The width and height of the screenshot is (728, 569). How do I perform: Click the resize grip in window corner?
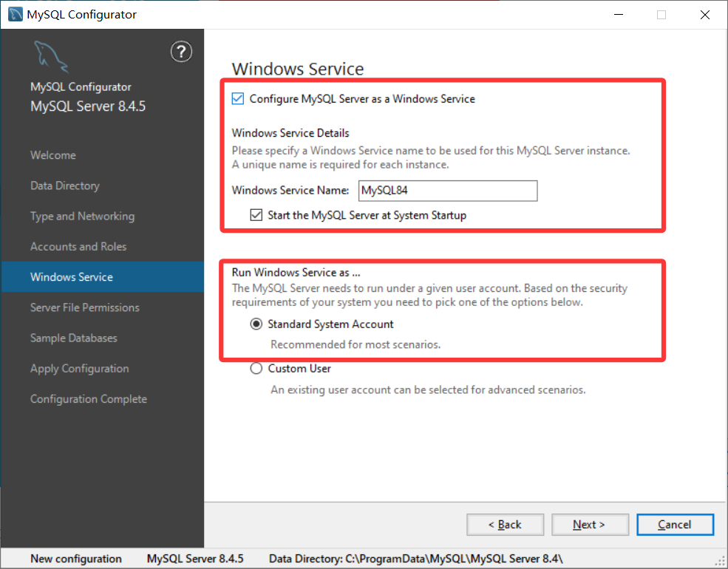720,562
